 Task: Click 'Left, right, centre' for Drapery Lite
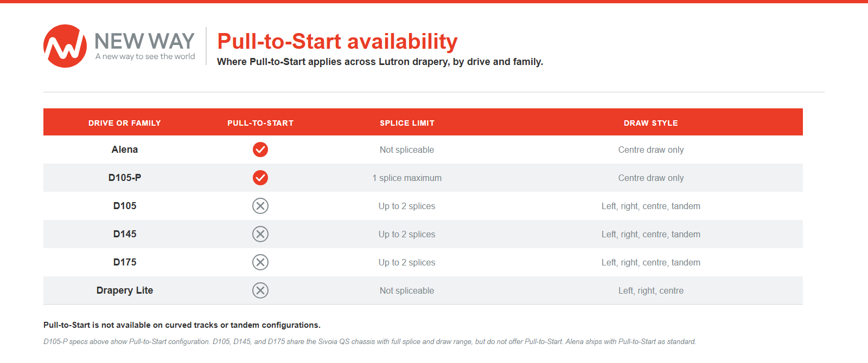click(x=651, y=290)
